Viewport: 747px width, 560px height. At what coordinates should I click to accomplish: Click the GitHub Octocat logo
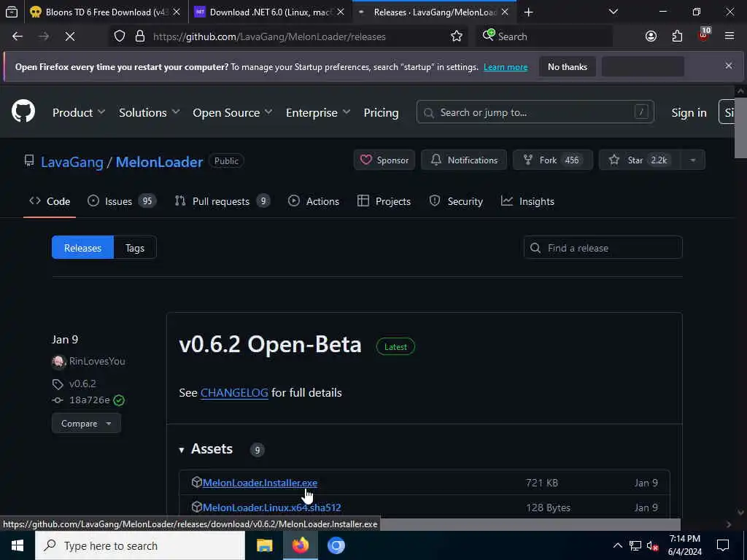click(23, 112)
